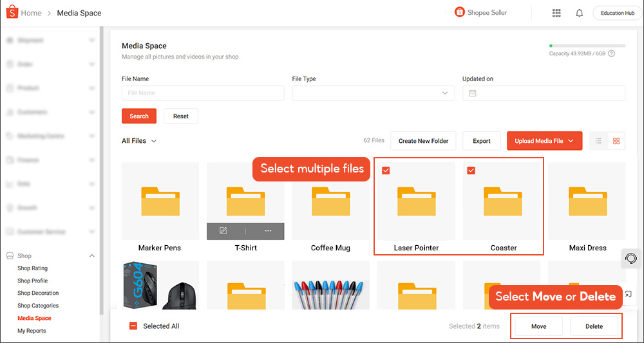
Task: Focus the Updated on date field
Action: (544, 93)
